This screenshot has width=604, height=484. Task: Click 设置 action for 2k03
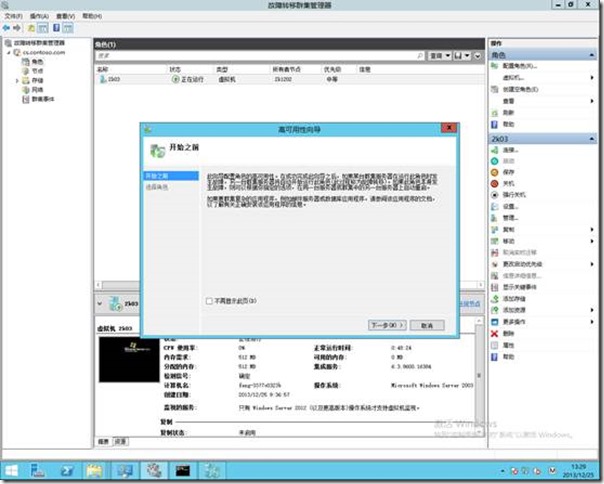[x=510, y=207]
